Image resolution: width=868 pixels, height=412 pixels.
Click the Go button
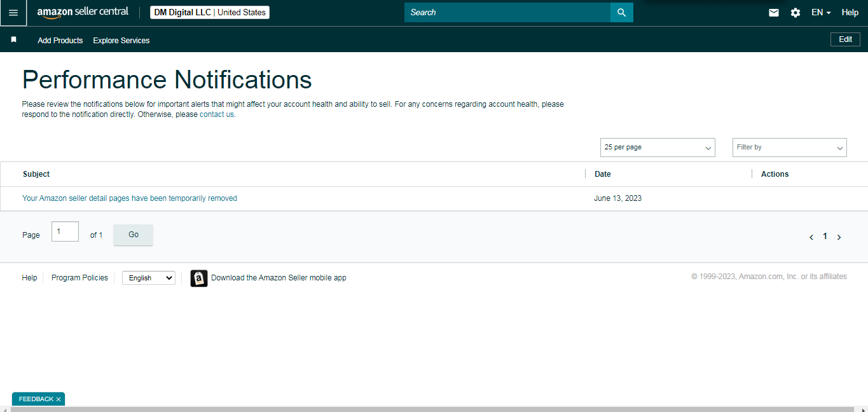[133, 235]
